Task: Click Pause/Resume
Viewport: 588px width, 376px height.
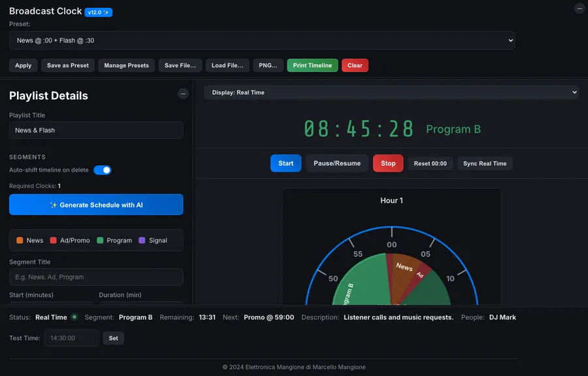Action: (337, 163)
